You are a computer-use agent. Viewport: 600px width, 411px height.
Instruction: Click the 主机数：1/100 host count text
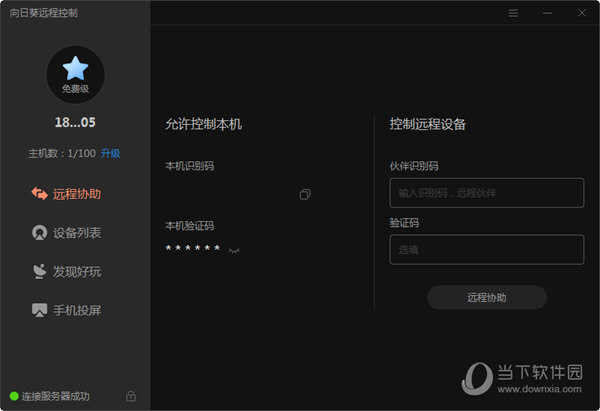(x=62, y=153)
